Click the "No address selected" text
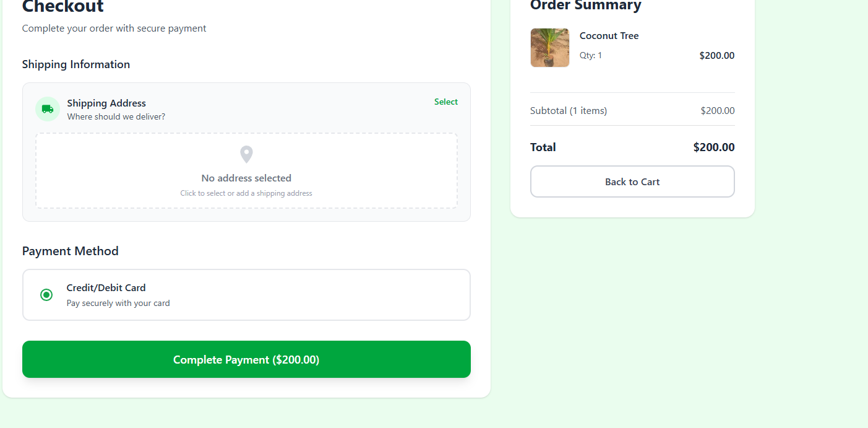 246,178
